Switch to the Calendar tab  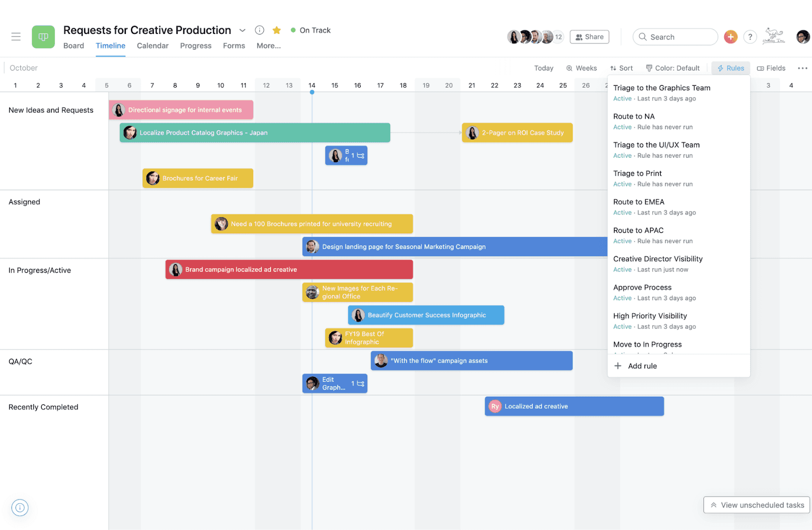[152, 46]
